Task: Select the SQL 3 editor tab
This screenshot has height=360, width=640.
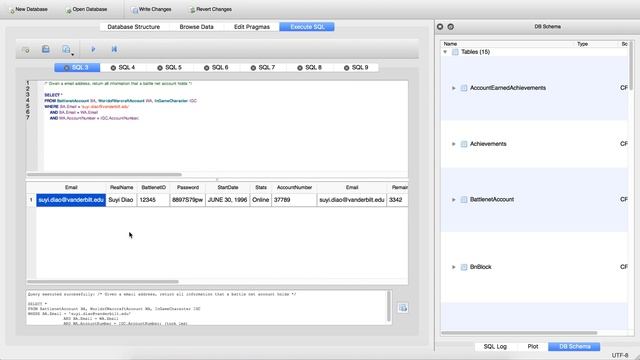Action: 77,68
